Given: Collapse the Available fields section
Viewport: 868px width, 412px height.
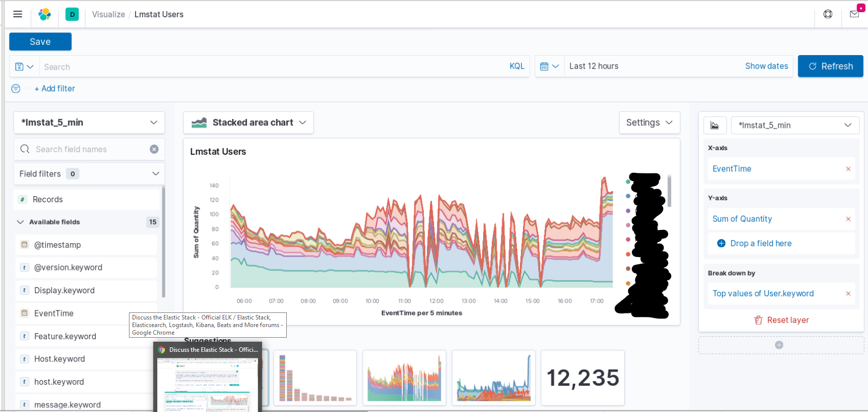Looking at the screenshot, I should (20, 222).
